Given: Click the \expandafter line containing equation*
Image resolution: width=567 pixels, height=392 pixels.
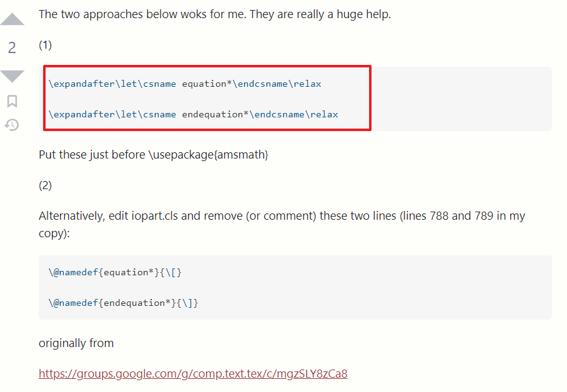Looking at the screenshot, I should pos(185,84).
